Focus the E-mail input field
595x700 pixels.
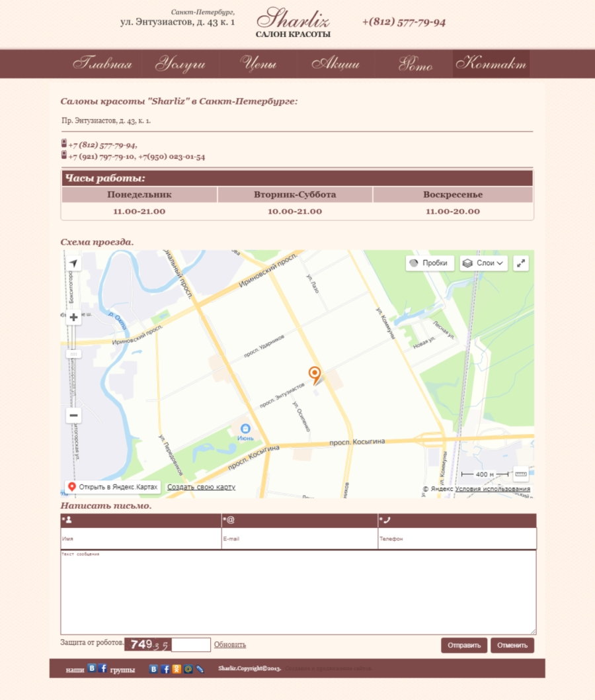[x=299, y=539]
